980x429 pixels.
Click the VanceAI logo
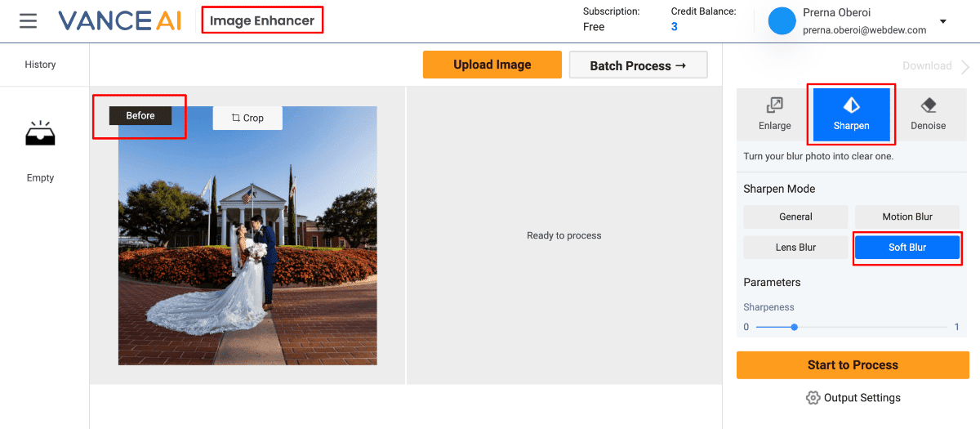[119, 20]
